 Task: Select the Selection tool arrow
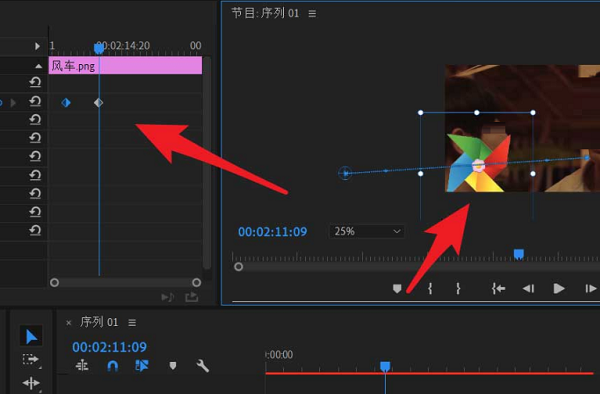(31, 337)
